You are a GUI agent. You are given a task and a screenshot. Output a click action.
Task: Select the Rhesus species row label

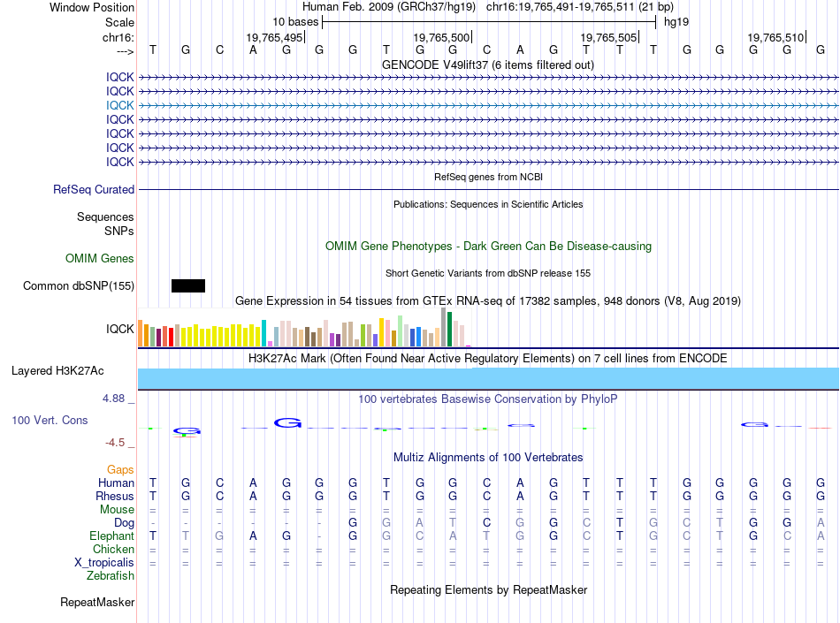(115, 496)
